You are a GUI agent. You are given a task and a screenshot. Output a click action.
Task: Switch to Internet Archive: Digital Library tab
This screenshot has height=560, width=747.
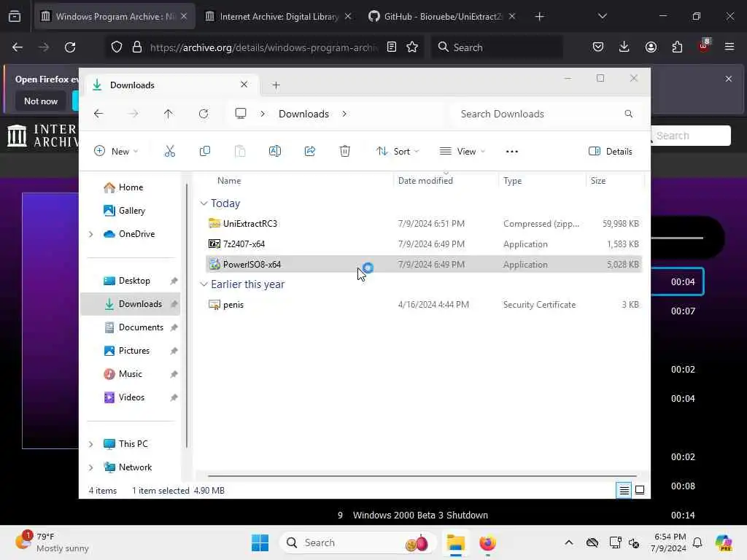(278, 17)
